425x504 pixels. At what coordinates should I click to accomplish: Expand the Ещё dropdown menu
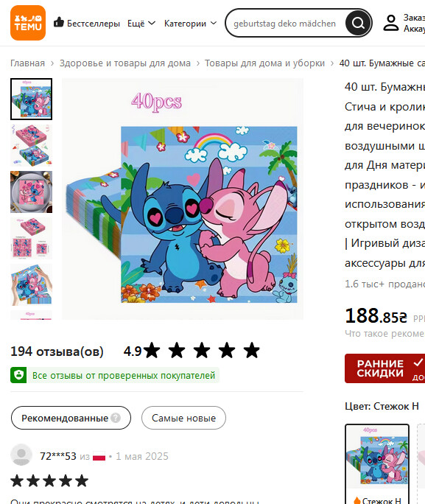141,24
